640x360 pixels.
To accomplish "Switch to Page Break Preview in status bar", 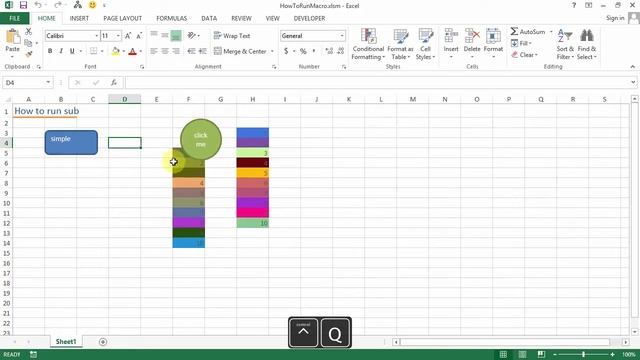I will click(541, 354).
